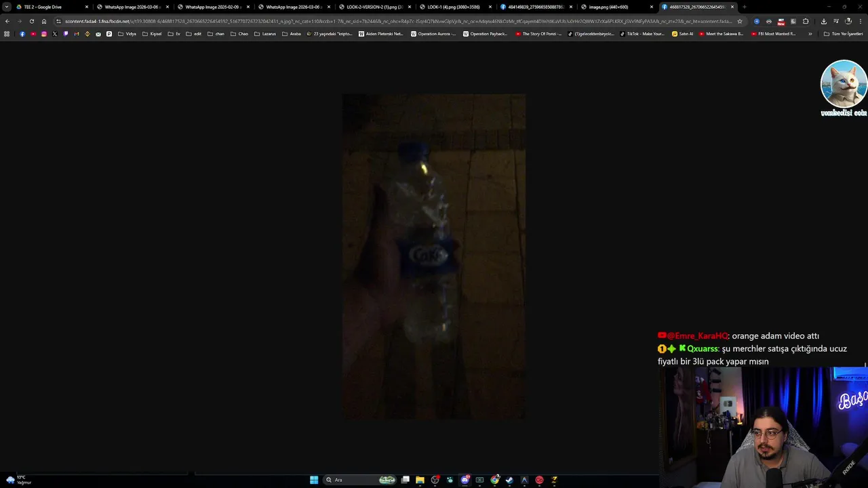Viewport: 868px width, 488px height.
Task: Open the browser home page
Action: coord(44,21)
